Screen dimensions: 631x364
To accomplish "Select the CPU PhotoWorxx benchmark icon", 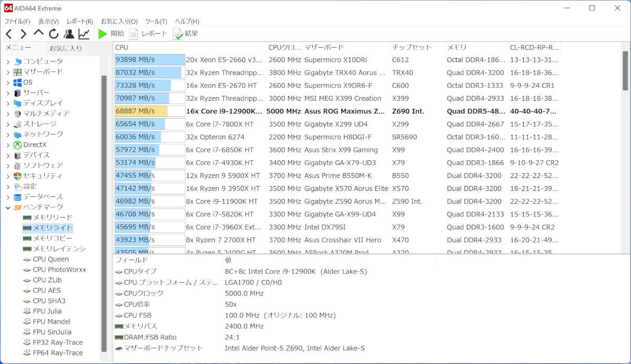I will (27, 269).
